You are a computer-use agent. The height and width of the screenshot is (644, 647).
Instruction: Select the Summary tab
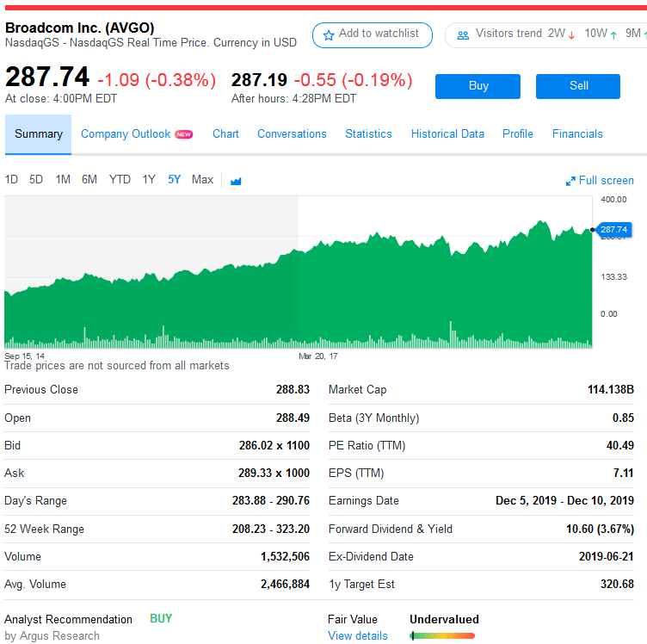[39, 134]
